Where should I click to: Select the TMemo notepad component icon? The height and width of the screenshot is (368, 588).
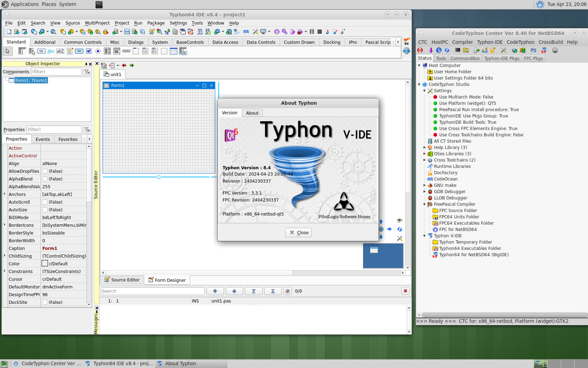tap(70, 51)
